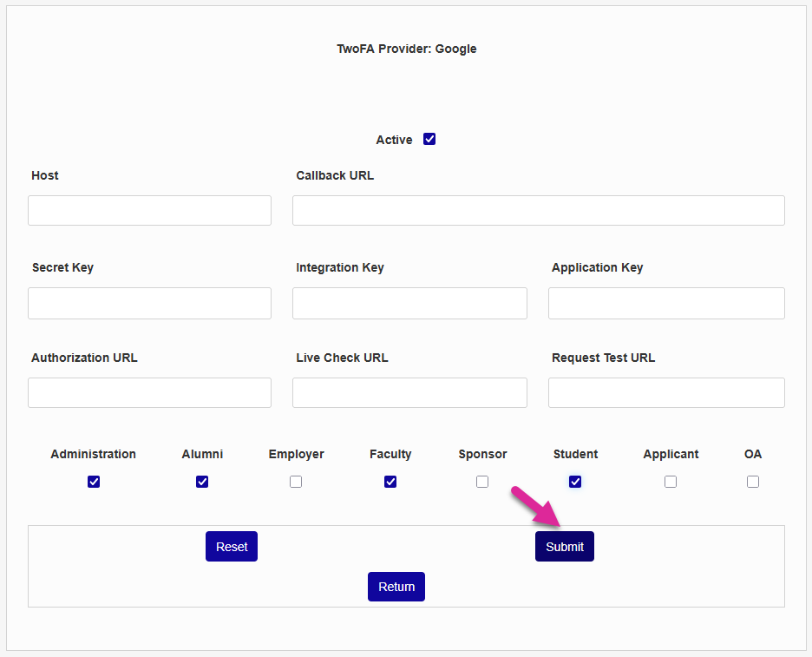Select the Request Test URL field
Image resolution: width=812 pixels, height=657 pixels.
(666, 392)
